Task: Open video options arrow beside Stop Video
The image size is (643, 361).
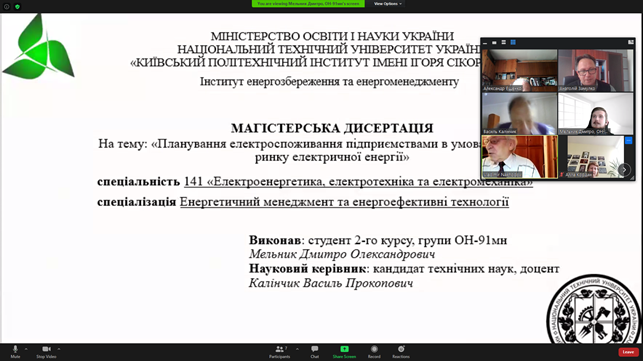Action: 59,349
